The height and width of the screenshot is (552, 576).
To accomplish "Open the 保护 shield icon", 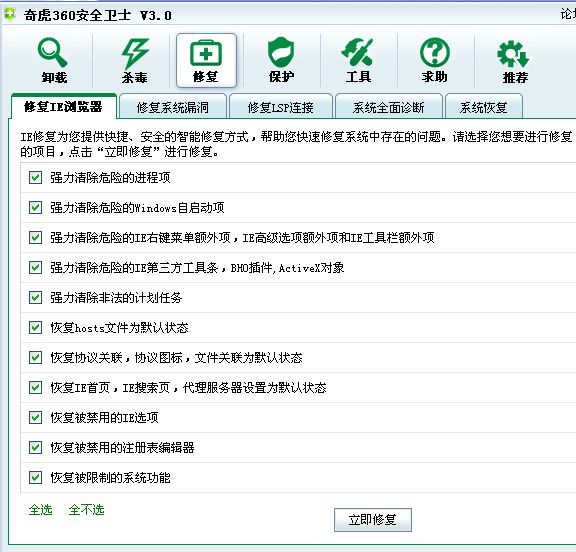I will tap(281, 52).
